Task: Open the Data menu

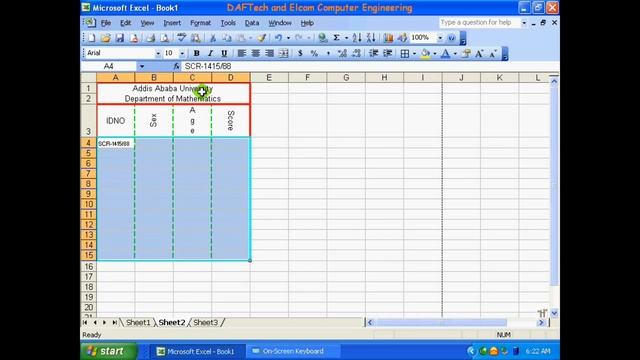Action: [252, 23]
